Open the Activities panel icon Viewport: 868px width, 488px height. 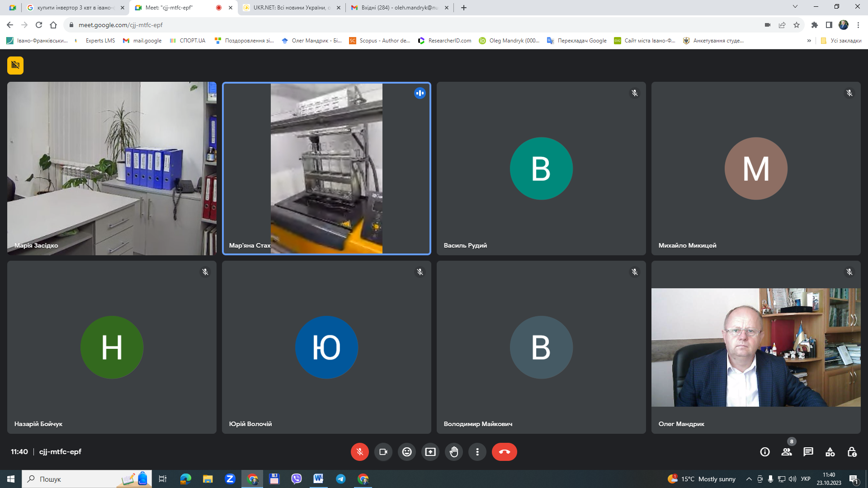coord(830,452)
